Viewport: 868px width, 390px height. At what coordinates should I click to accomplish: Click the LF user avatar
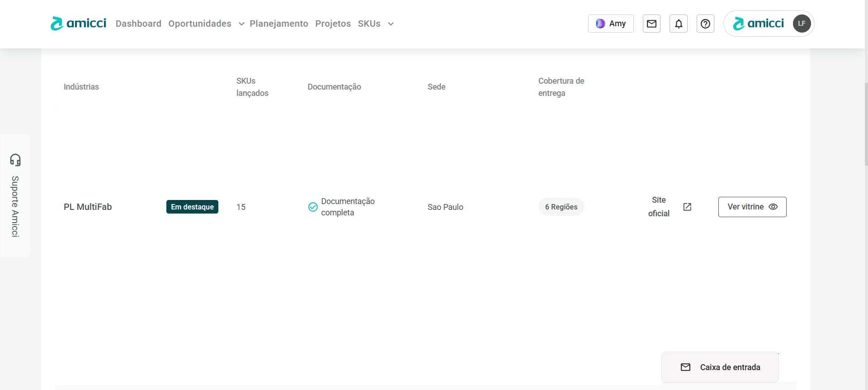coord(802,24)
